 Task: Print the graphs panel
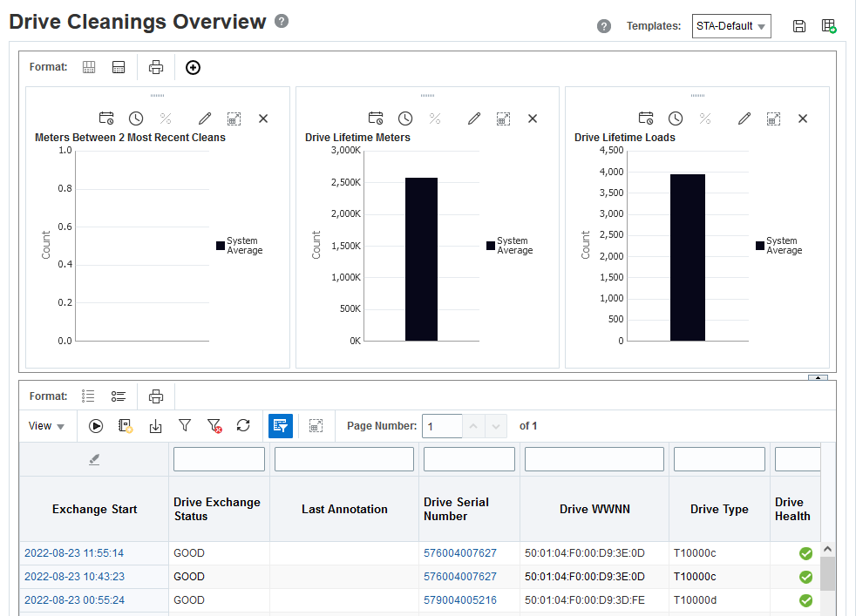(x=156, y=67)
